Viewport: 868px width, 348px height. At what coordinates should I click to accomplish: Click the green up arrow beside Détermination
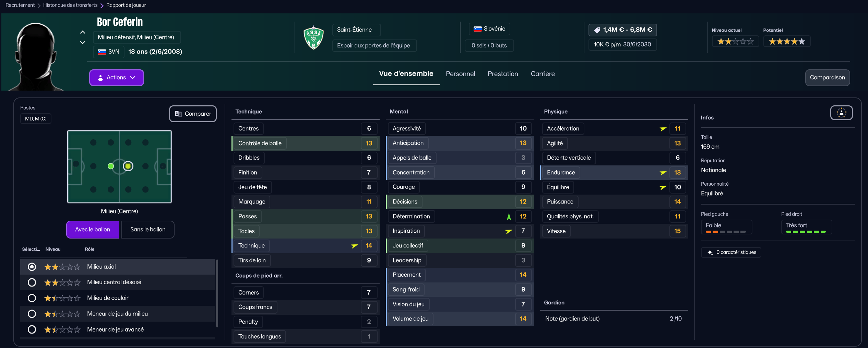509,217
